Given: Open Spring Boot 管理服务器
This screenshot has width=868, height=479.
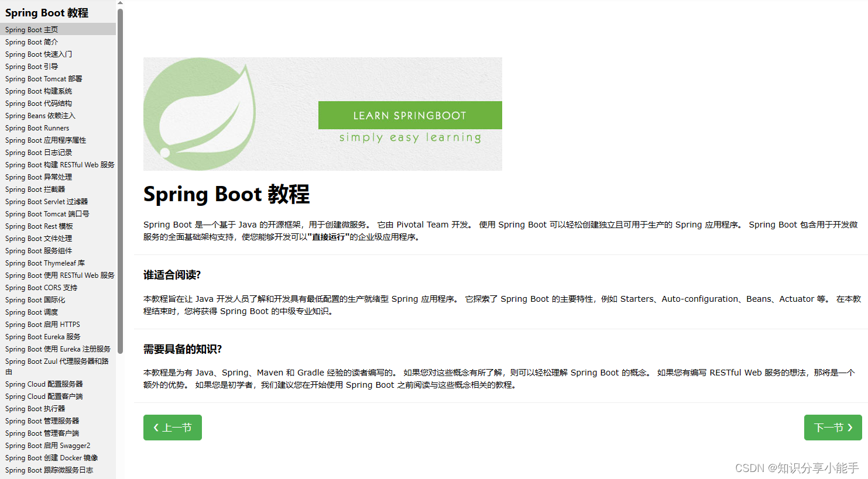Looking at the screenshot, I should 42,421.
